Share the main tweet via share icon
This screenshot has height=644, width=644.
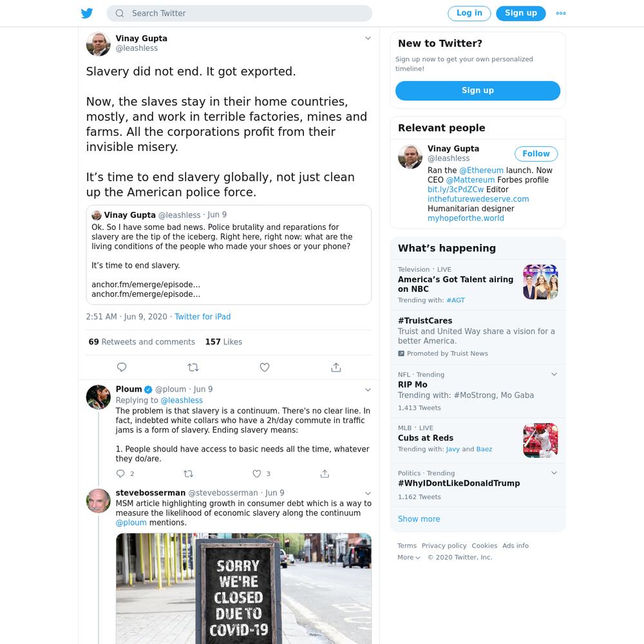(336, 367)
